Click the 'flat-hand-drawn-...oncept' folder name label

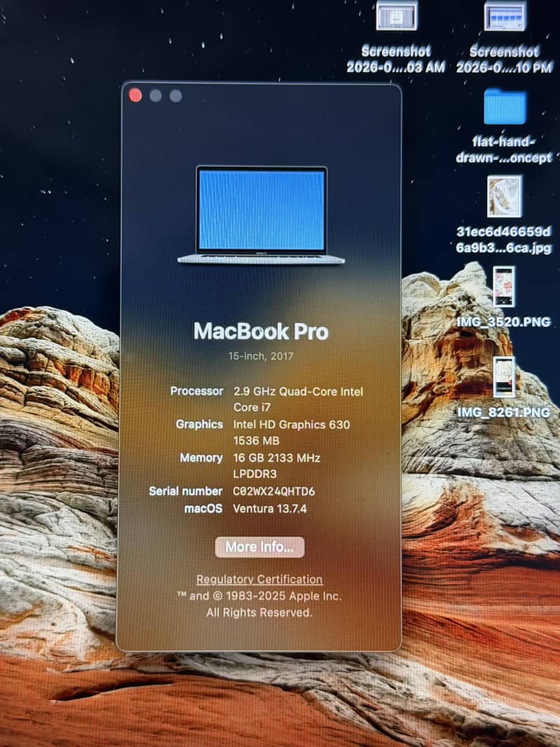click(x=504, y=149)
